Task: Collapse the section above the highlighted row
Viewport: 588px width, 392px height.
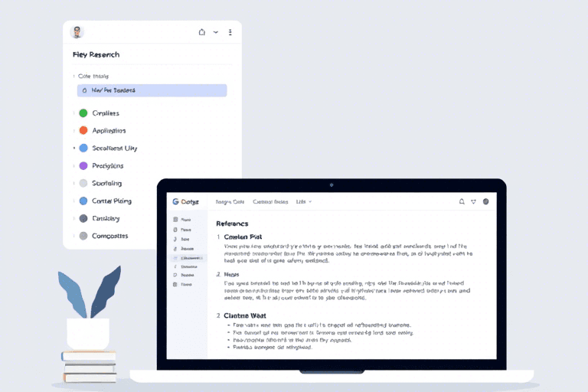Action: click(74, 77)
